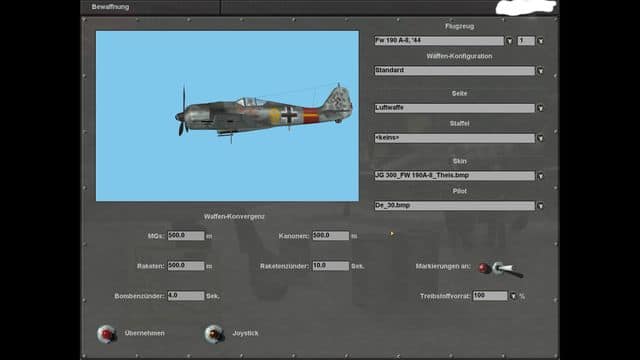Click the Fw 190 aircraft preview image
640x360 pixels.
(x=227, y=116)
